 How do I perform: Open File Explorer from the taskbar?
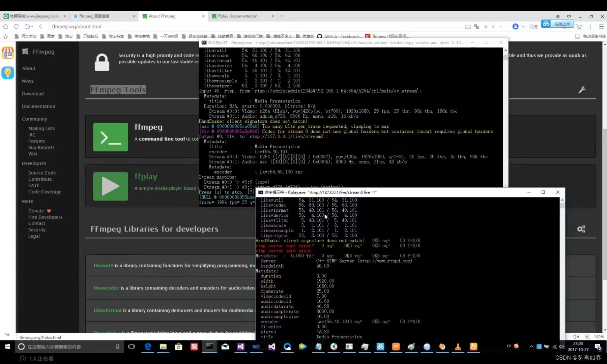pos(163,346)
